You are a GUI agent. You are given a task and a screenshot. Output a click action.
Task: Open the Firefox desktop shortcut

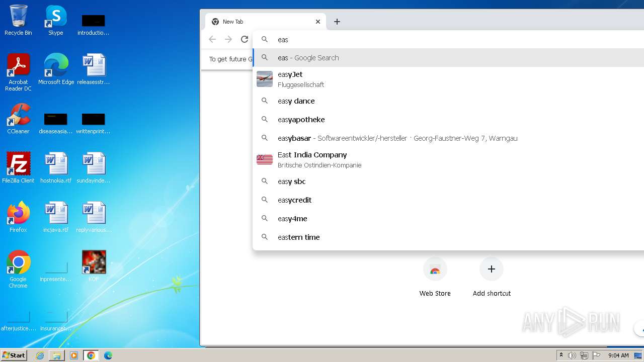pyautogui.click(x=18, y=217)
